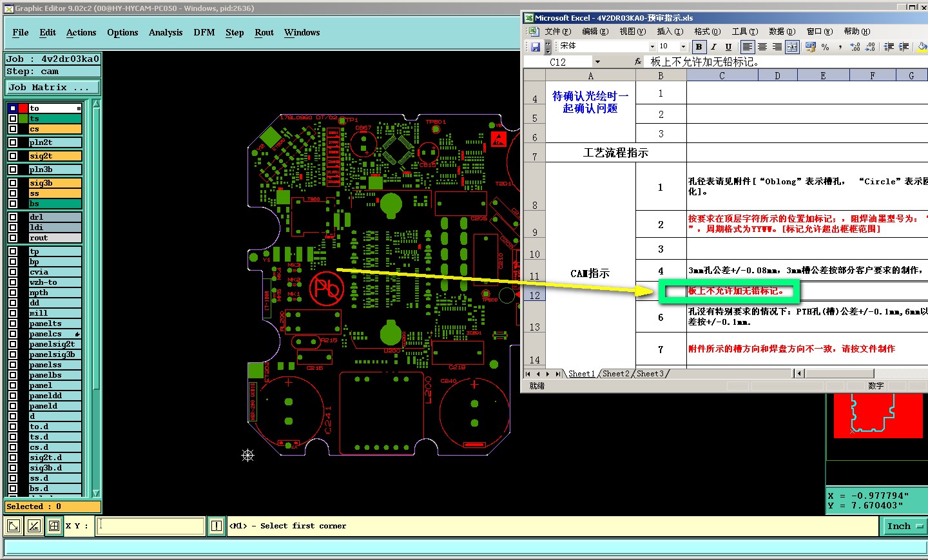The width and height of the screenshot is (928, 560).
Task: Click the blue color swatch on layer to
Action: (13, 108)
